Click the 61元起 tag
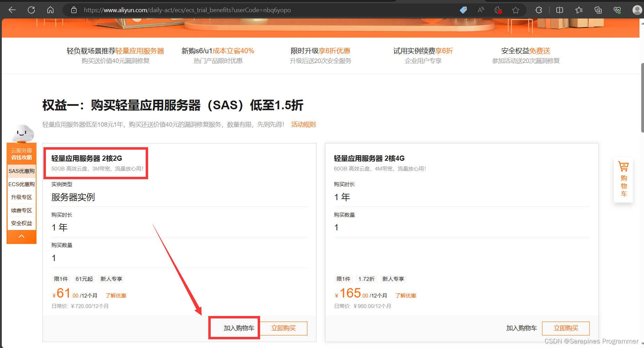644x348 pixels. tap(84, 279)
